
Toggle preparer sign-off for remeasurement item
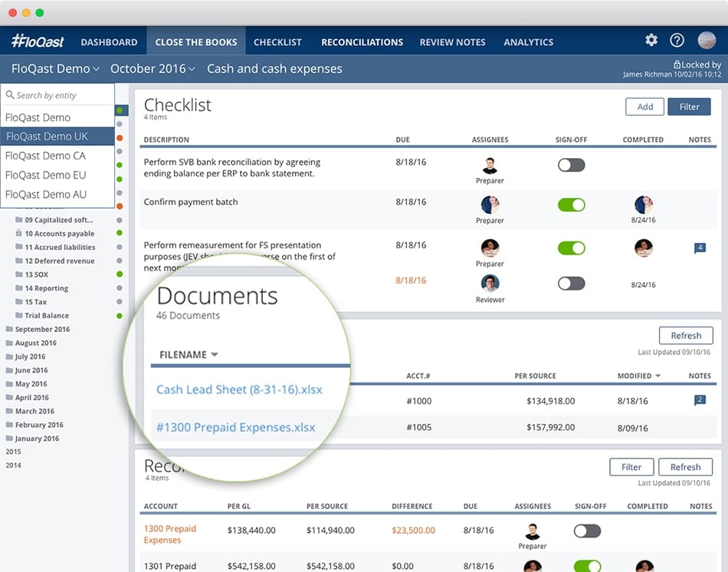pos(572,248)
